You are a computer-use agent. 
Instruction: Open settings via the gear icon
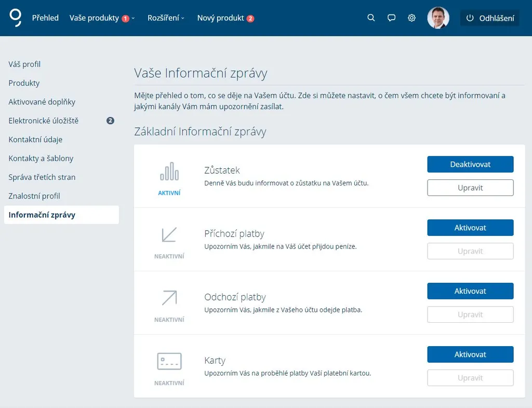(411, 18)
